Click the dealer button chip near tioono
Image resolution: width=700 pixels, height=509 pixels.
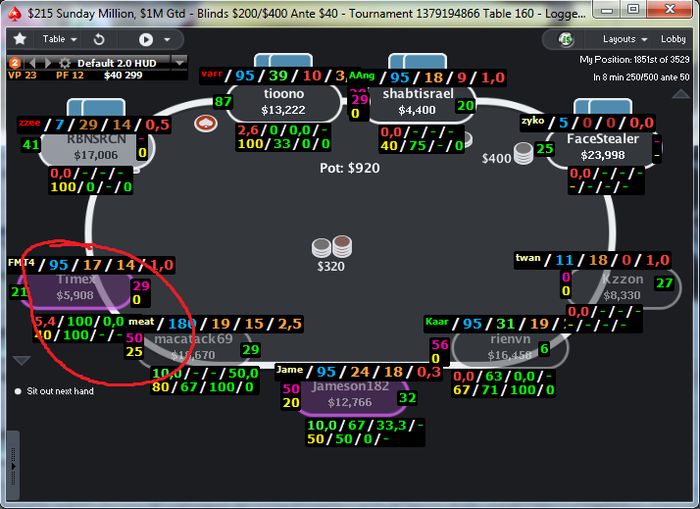[205, 124]
